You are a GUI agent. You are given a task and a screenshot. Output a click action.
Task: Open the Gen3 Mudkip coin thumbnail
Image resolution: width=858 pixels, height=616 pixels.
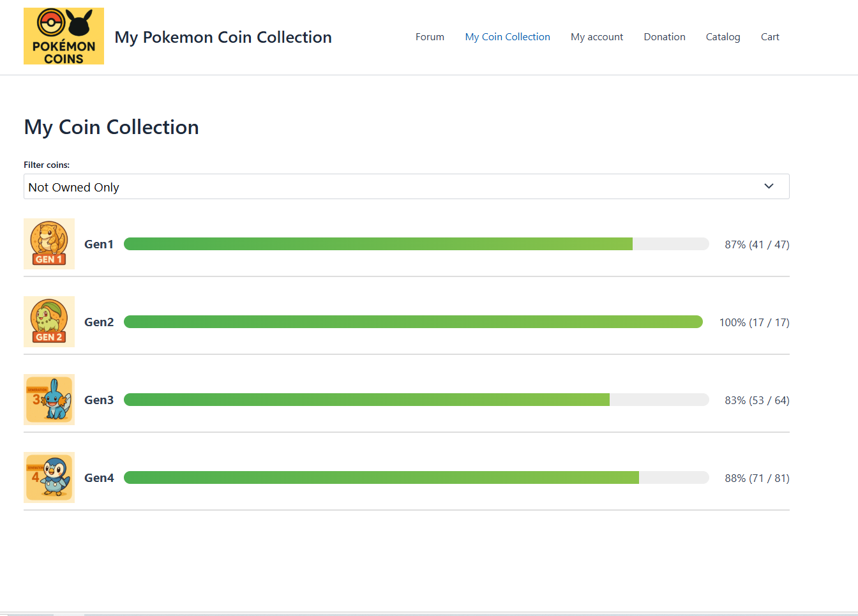point(49,400)
